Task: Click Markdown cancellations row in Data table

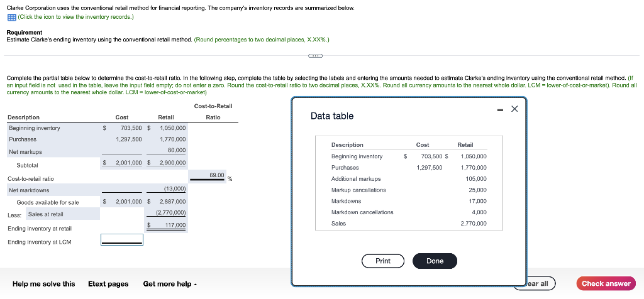Action: (409, 212)
